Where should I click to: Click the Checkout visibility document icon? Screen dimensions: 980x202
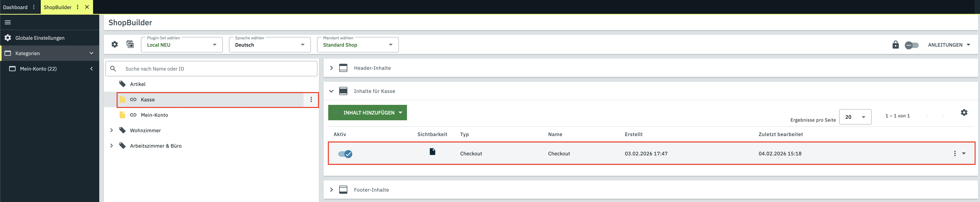click(x=432, y=152)
